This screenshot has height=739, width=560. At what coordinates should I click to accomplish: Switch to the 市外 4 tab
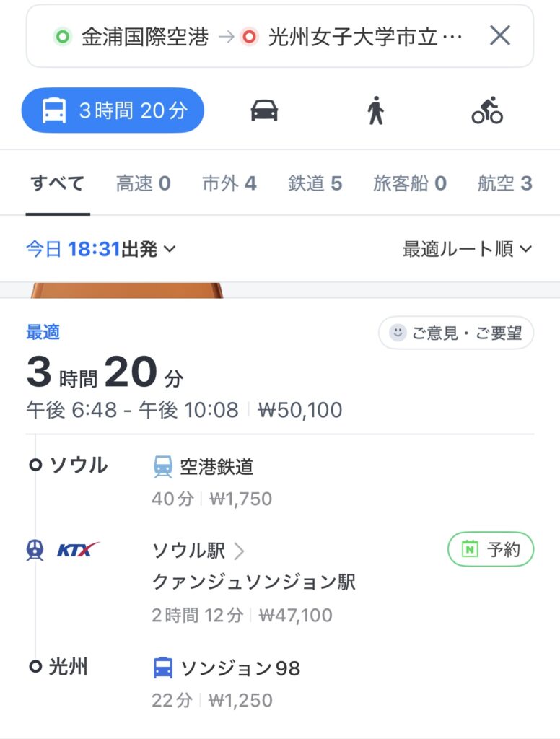229,183
